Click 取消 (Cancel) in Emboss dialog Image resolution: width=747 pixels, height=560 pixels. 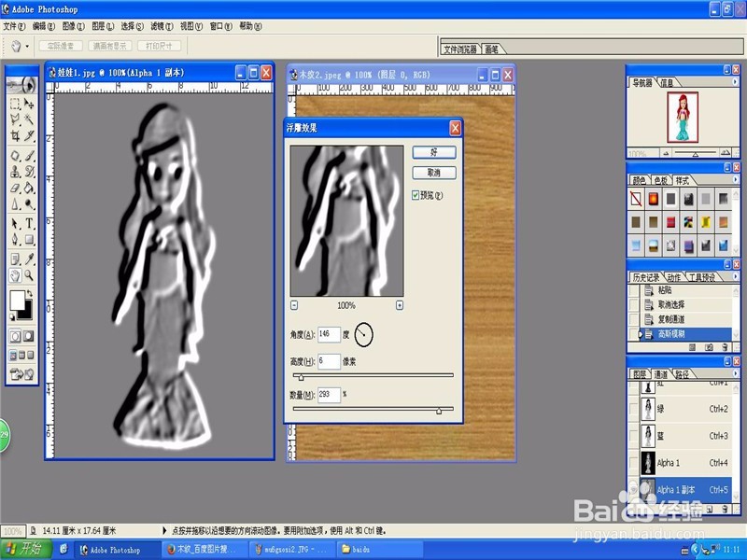(434, 173)
